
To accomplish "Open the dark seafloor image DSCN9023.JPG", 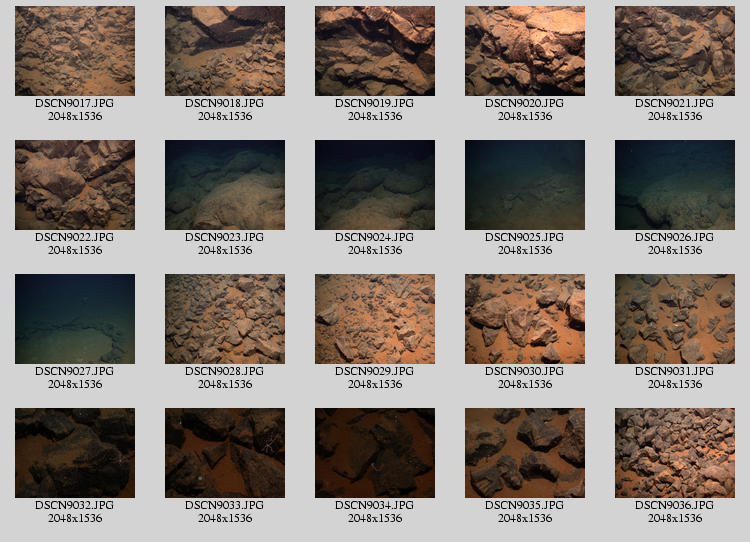I will 225,185.
